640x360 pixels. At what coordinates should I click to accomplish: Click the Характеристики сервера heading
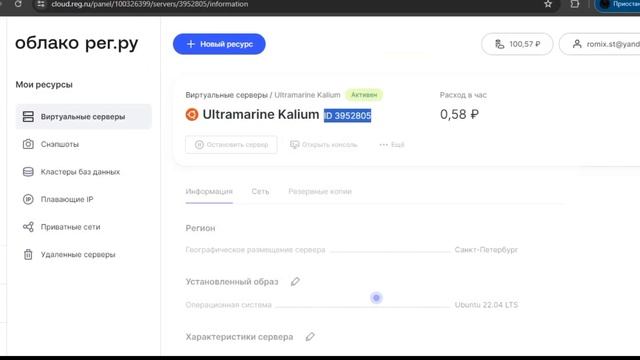[239, 337]
